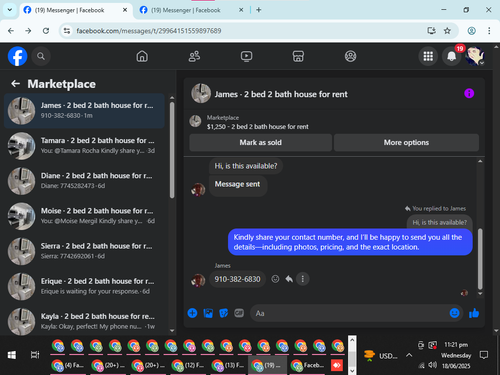
Task: Open emoji picker in message box
Action: tap(454, 313)
